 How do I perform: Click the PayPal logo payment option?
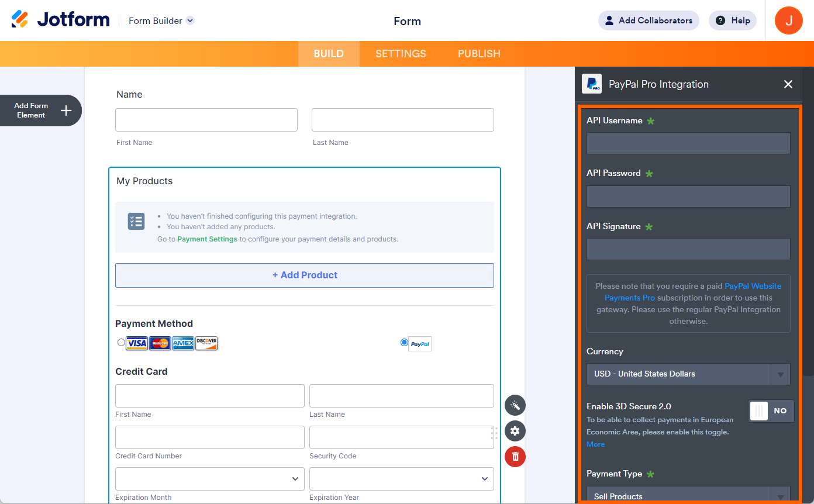(420, 344)
